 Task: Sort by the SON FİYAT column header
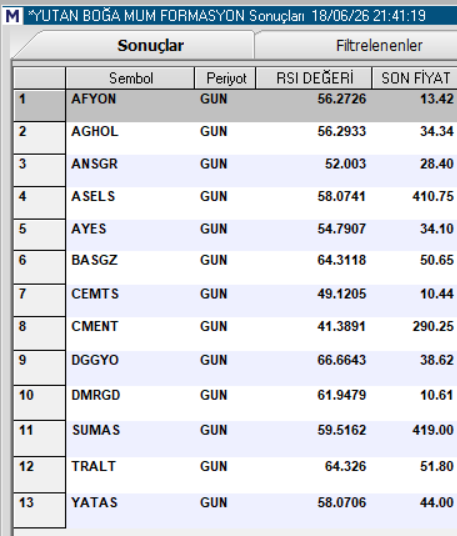415,78
